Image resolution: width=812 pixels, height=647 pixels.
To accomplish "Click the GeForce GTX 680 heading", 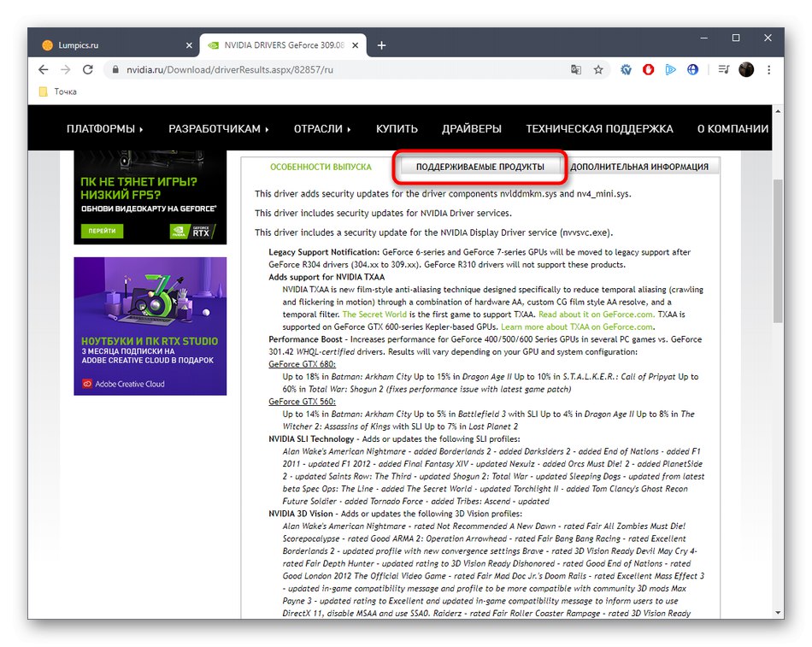I will tap(302, 364).
